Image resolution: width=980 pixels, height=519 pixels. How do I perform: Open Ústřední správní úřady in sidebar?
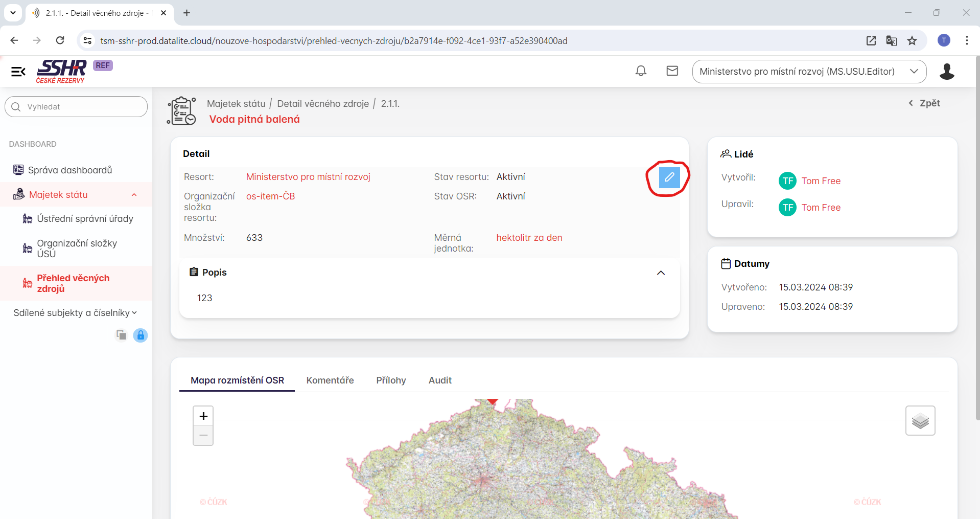85,219
